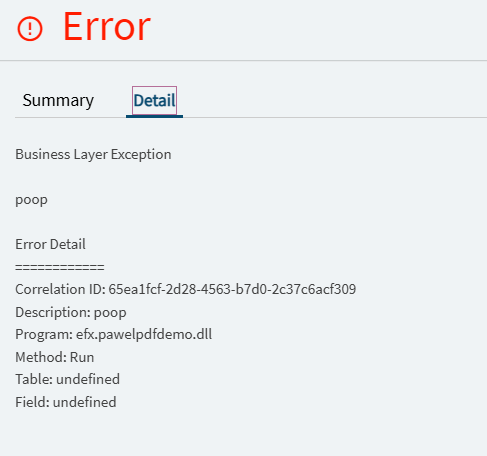Click the Error heading text
Viewport: 487px width, 456px height.
107,27
